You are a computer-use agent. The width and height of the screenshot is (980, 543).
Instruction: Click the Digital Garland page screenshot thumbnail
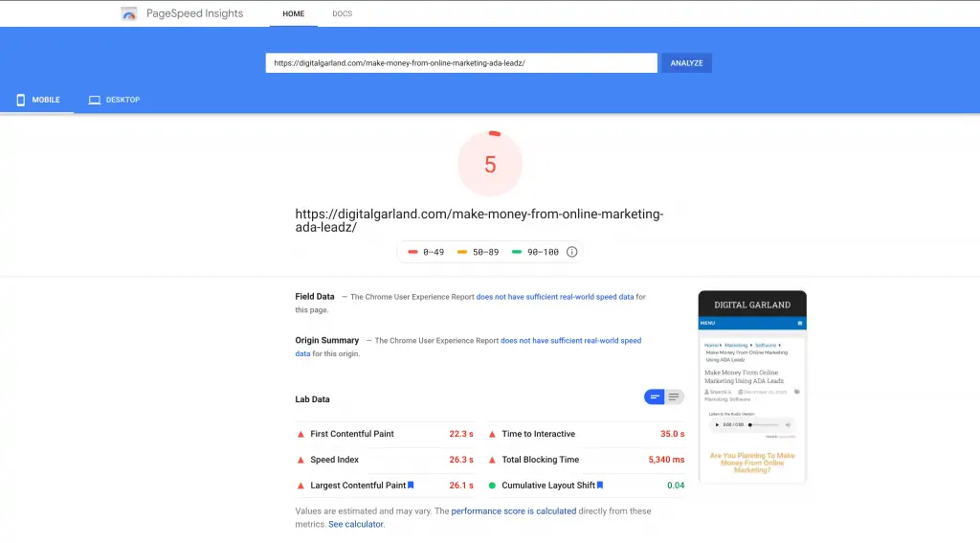click(x=752, y=387)
